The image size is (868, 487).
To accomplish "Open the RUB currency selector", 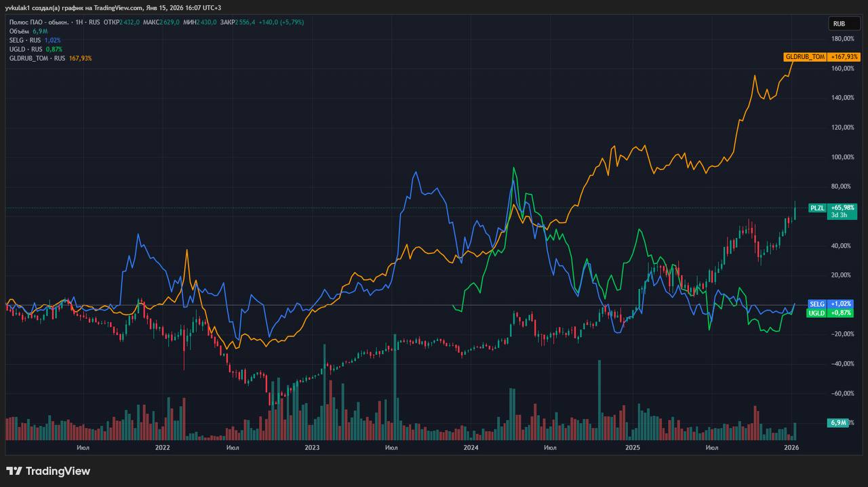I will (x=839, y=24).
